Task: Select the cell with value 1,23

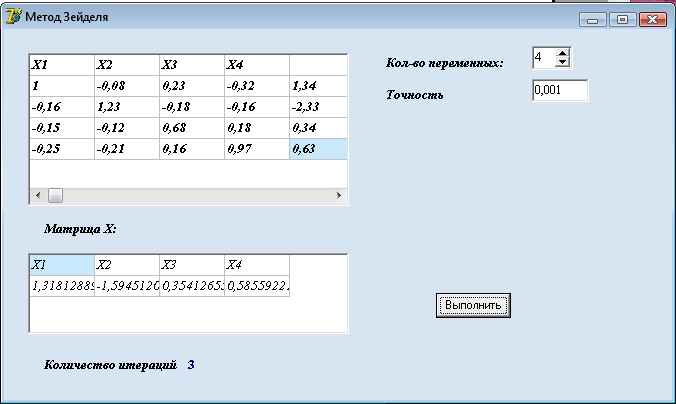Action: (127, 107)
